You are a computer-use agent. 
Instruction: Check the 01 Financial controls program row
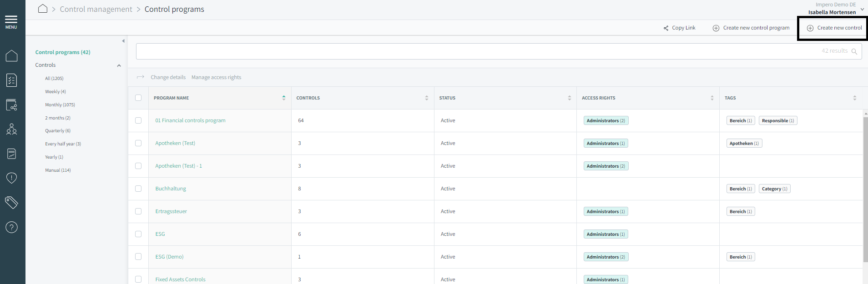pyautogui.click(x=138, y=120)
